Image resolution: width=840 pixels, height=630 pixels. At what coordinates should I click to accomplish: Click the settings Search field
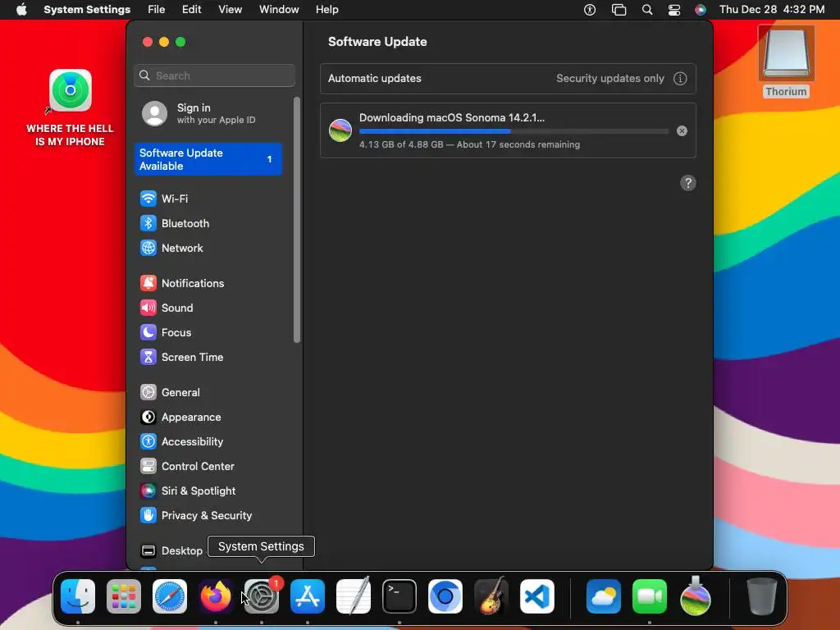(214, 75)
